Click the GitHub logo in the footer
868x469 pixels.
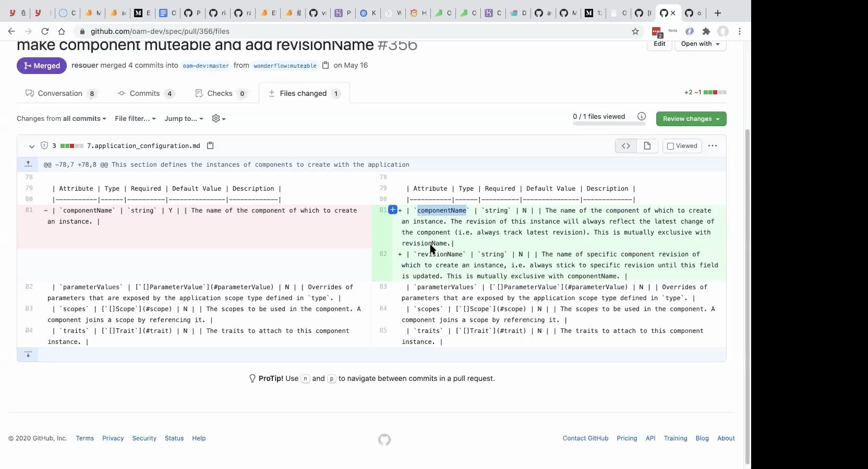(x=384, y=440)
